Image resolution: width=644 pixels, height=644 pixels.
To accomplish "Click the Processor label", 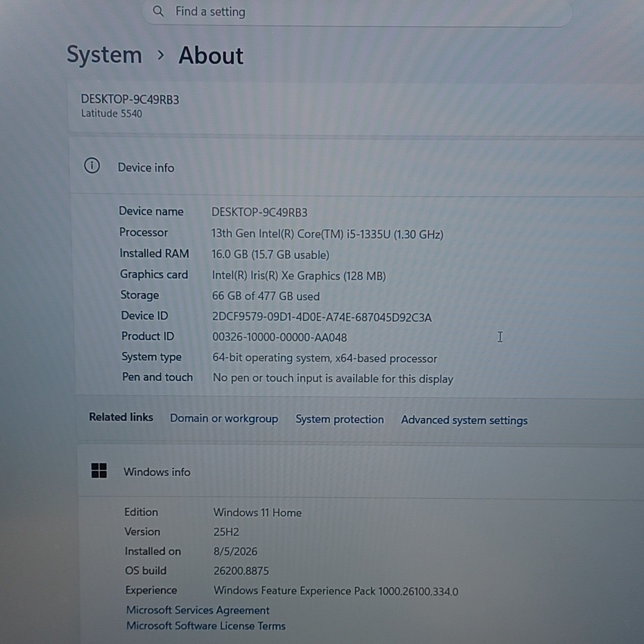I will point(143,232).
